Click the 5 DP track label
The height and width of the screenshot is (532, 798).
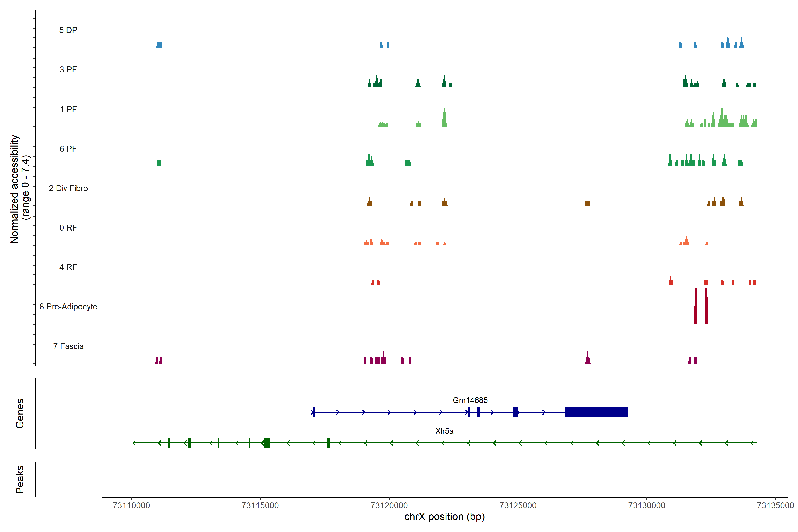click(x=68, y=30)
